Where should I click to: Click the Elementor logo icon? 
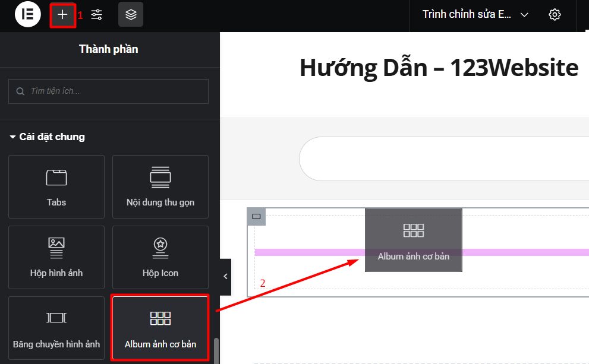tap(27, 14)
